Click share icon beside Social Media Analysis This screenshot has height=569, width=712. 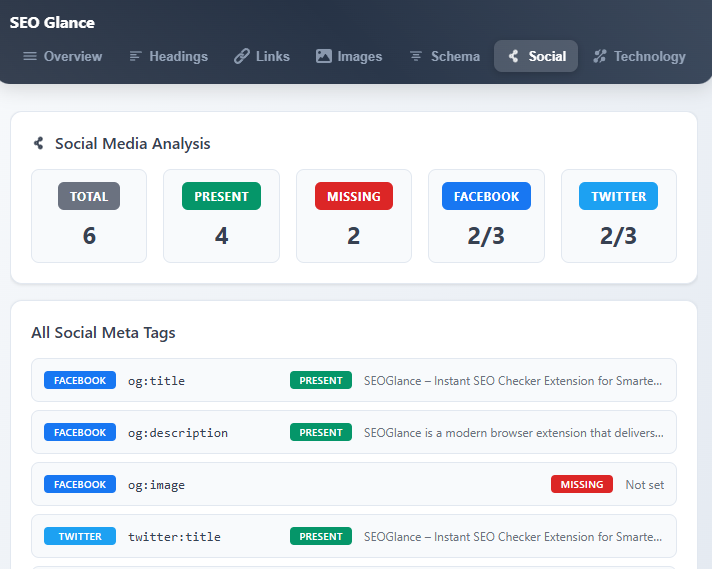click(x=39, y=143)
